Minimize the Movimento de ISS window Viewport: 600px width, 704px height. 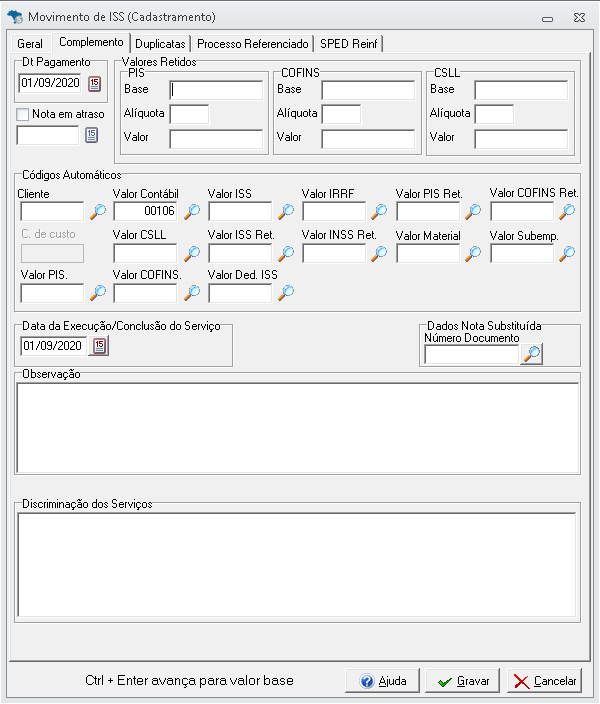coord(547,18)
